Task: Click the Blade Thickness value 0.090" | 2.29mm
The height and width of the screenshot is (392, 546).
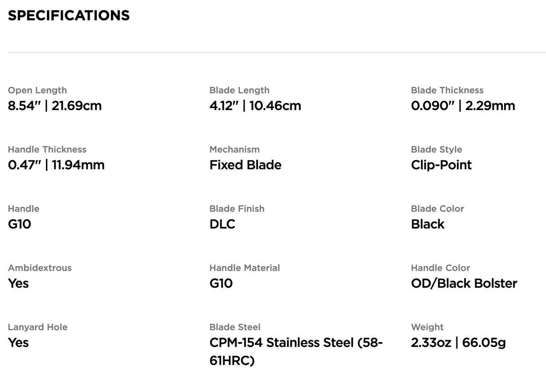Action: pos(463,106)
